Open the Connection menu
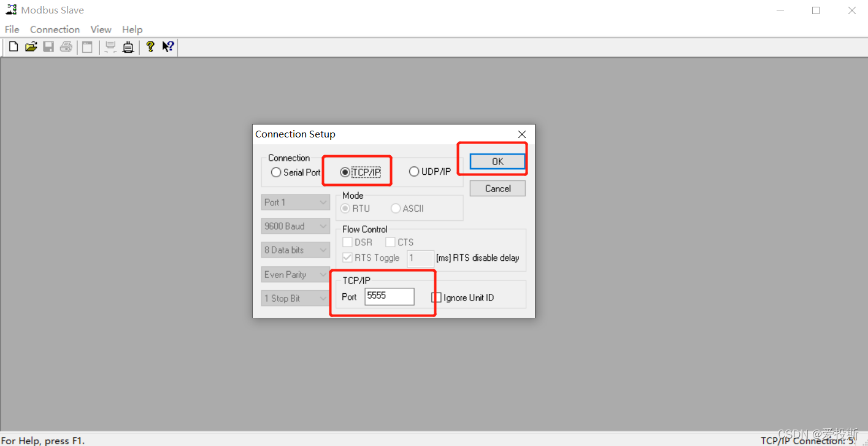 click(55, 29)
